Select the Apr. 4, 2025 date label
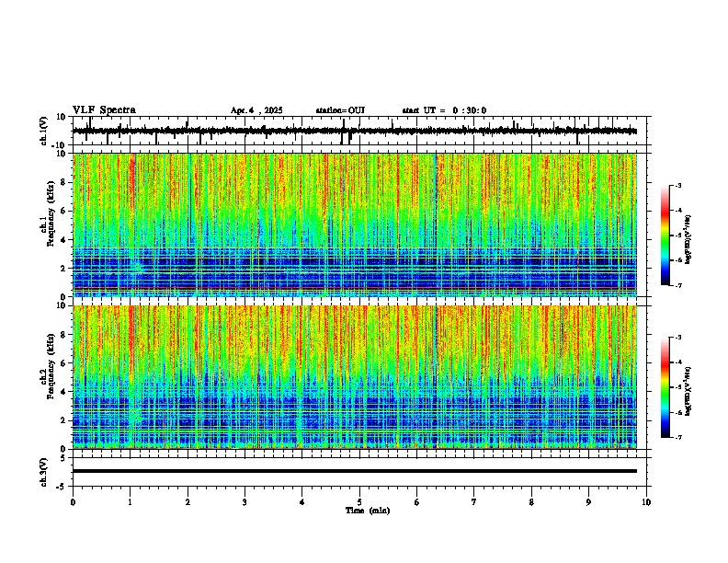Screen dimensions: 728x563 coord(256,110)
